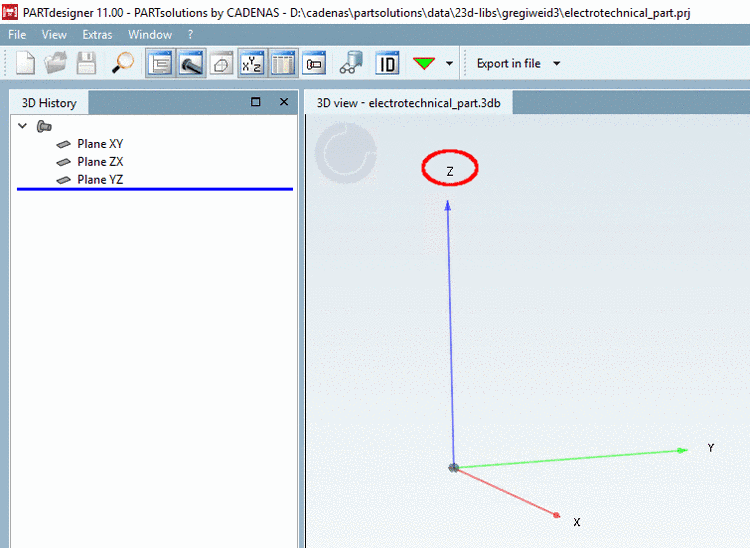Image resolution: width=750 pixels, height=548 pixels.
Task: Open a project with the folder icon
Action: [56, 63]
